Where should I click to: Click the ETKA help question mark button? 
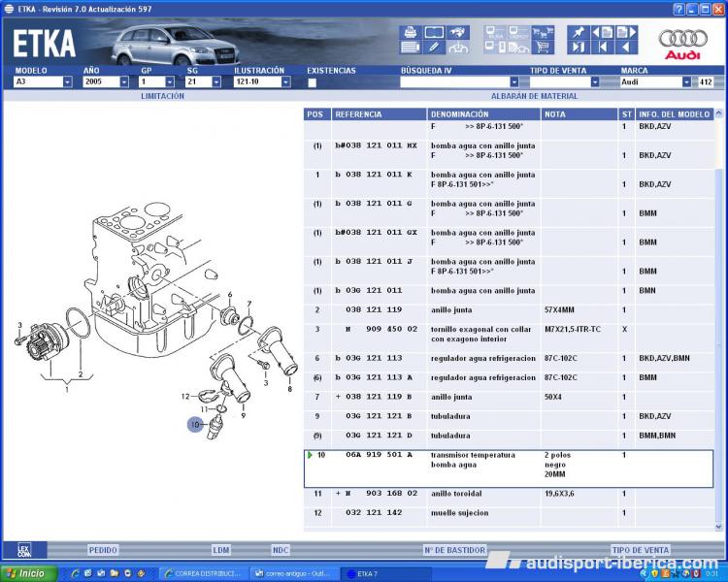[x=678, y=9]
